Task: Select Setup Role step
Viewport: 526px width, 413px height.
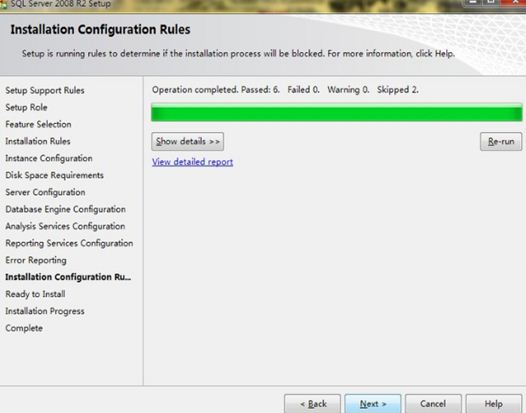Action: coord(26,107)
